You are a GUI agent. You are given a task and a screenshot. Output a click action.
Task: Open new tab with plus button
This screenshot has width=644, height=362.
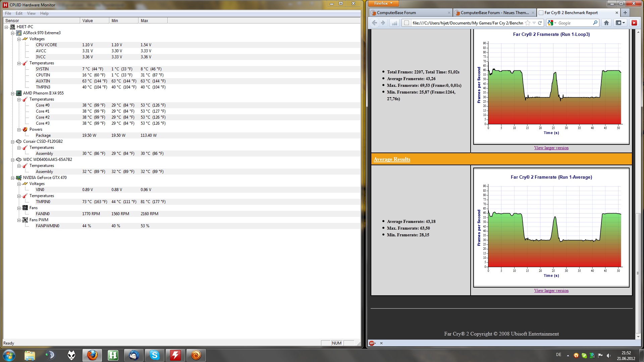[x=625, y=13]
